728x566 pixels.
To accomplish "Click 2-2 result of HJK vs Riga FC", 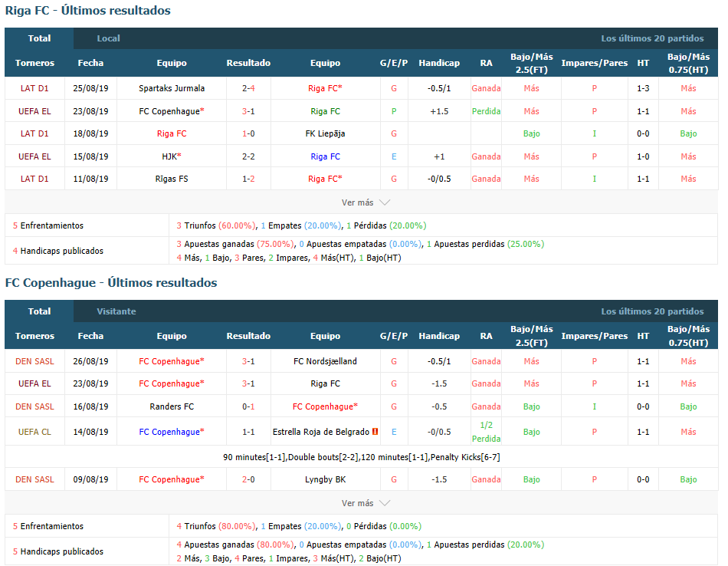I will coord(248,156).
